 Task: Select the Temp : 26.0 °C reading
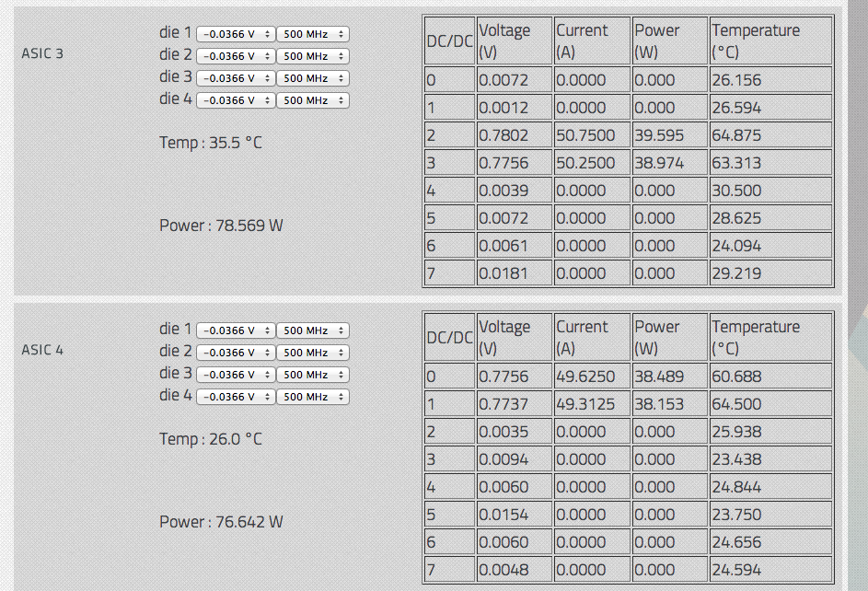pyautogui.click(x=211, y=439)
